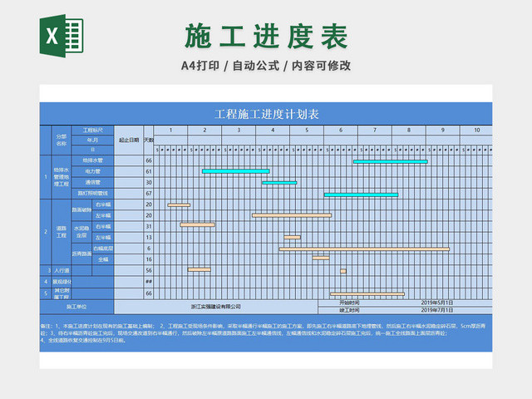Viewport: 532px width, 399px height.
Task: Click cyan Gantt bar in 通信管 row
Action: tap(279, 183)
